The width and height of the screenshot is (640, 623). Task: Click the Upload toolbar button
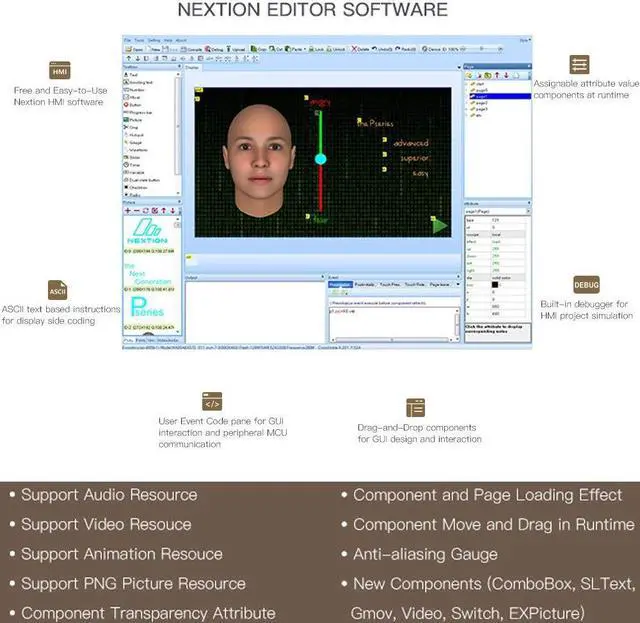click(x=238, y=48)
